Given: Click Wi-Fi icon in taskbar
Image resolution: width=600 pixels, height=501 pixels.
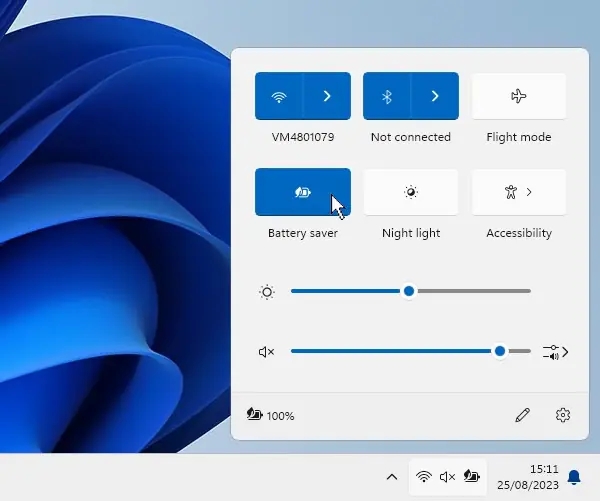Looking at the screenshot, I should (424, 477).
